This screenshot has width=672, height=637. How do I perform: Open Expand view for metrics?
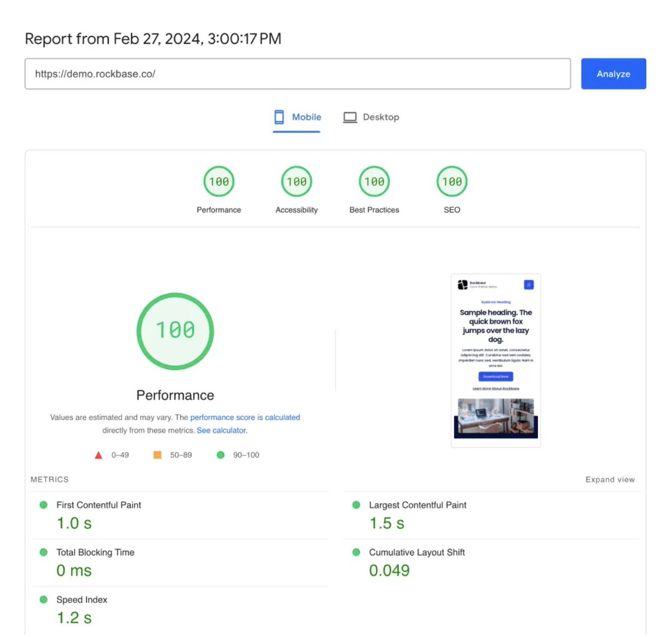click(x=609, y=480)
